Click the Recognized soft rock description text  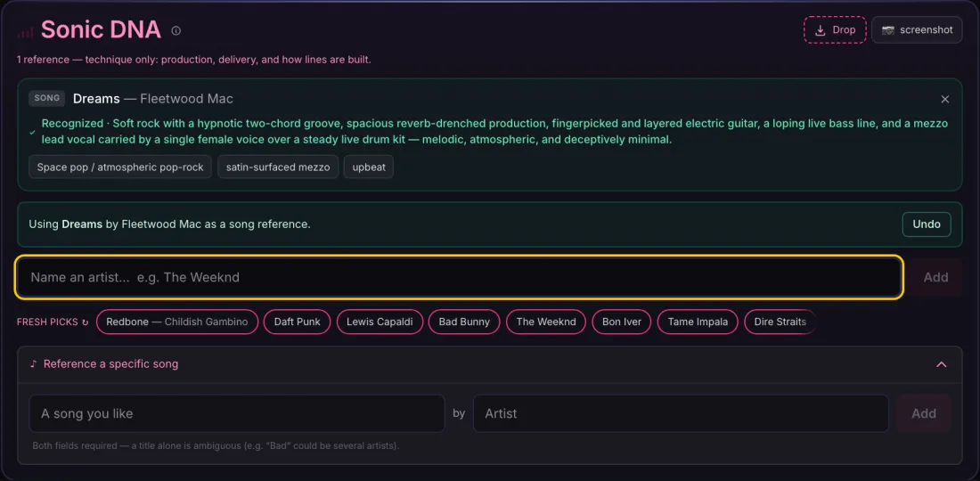(495, 132)
